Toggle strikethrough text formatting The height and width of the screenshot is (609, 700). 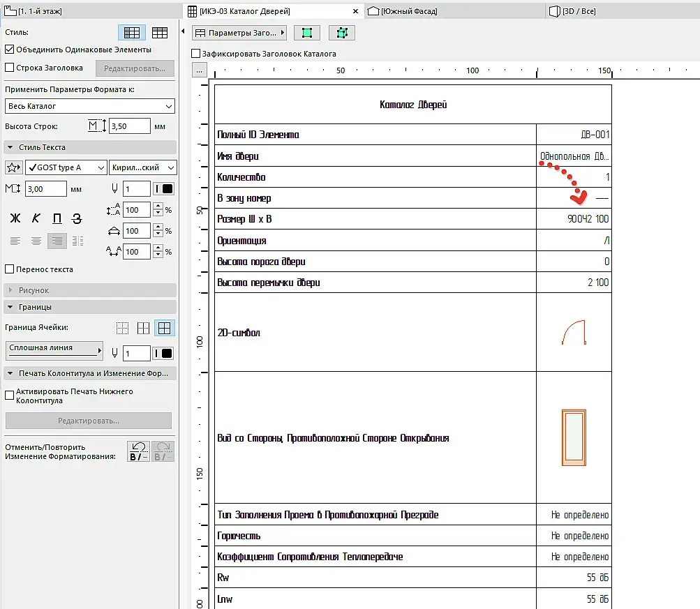coord(77,218)
